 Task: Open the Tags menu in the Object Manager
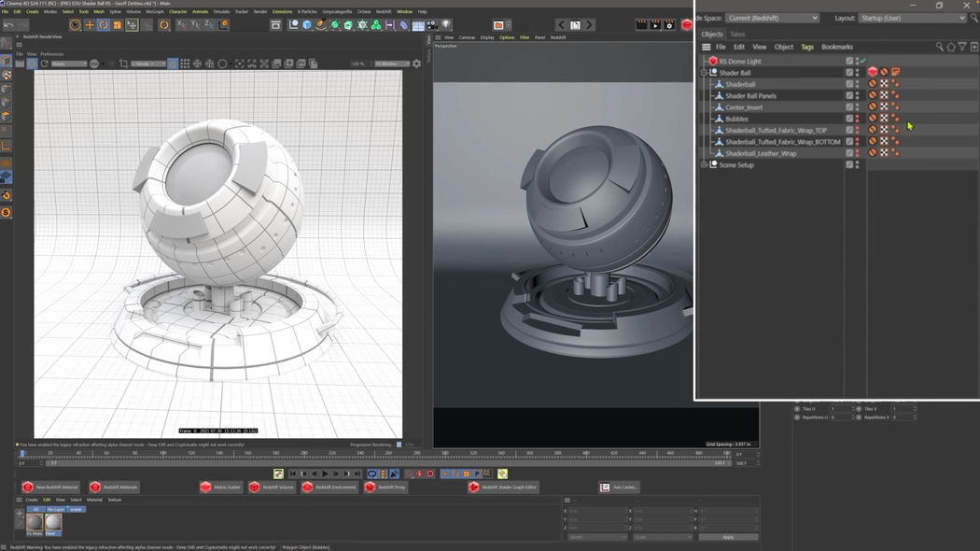click(806, 46)
